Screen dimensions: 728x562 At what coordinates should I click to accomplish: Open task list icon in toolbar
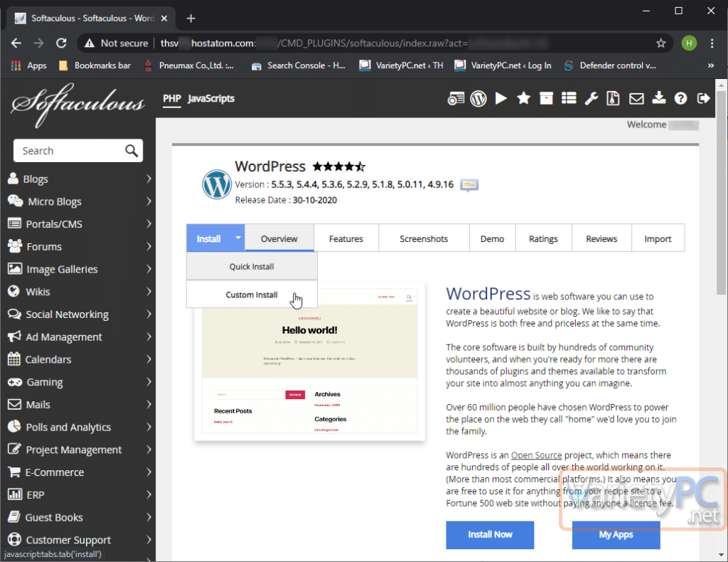pyautogui.click(x=569, y=98)
